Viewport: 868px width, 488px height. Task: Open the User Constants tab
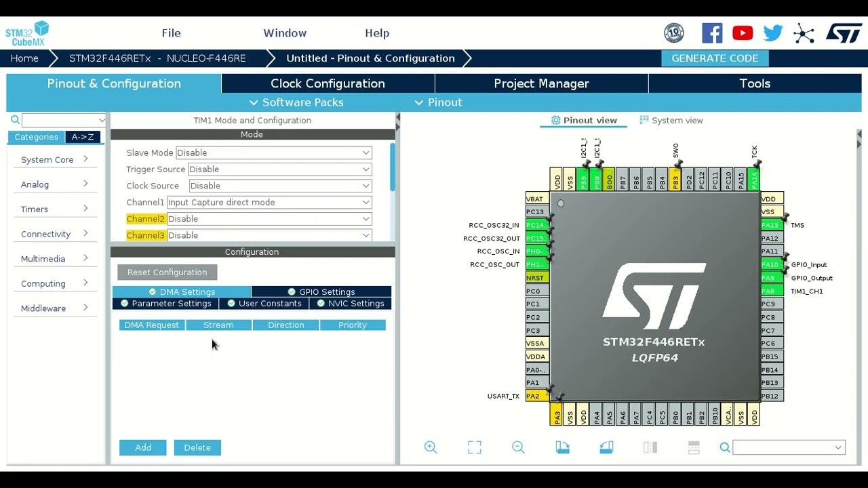[264, 304]
